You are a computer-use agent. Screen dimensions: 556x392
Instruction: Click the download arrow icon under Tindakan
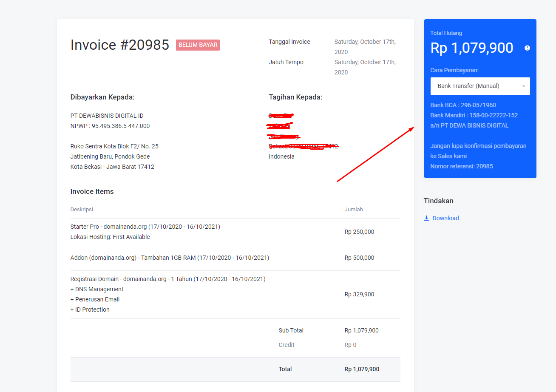tap(426, 218)
